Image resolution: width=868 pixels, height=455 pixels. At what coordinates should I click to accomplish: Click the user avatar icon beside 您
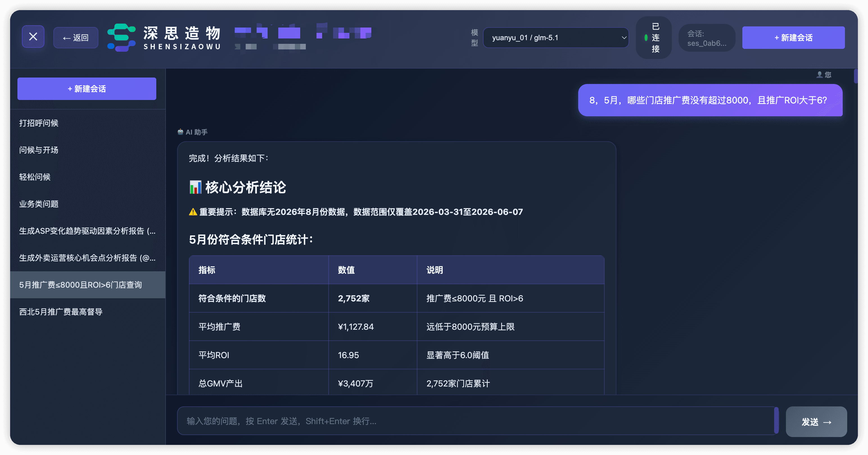[x=819, y=74]
